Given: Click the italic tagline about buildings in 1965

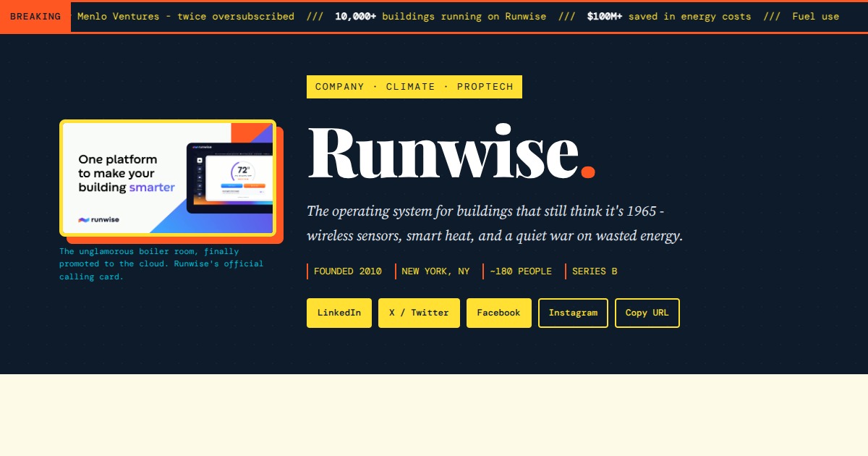Looking at the screenshot, I should tap(495, 224).
